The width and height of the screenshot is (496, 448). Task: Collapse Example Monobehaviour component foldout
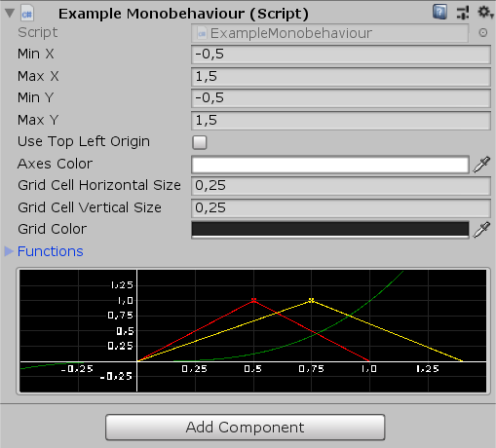(x=10, y=14)
